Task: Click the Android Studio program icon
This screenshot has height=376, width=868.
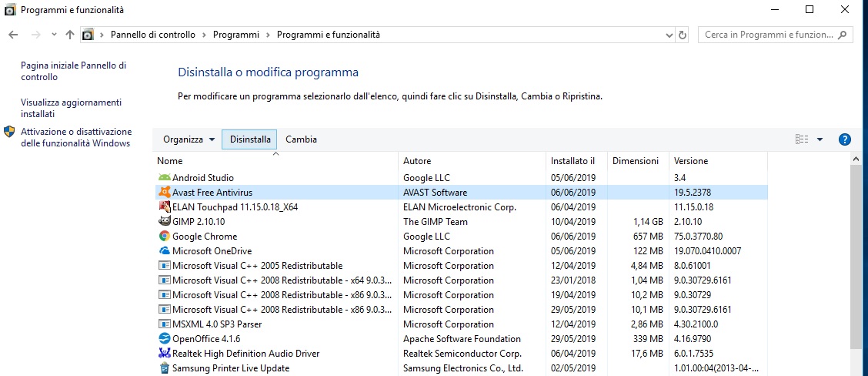Action: point(164,178)
